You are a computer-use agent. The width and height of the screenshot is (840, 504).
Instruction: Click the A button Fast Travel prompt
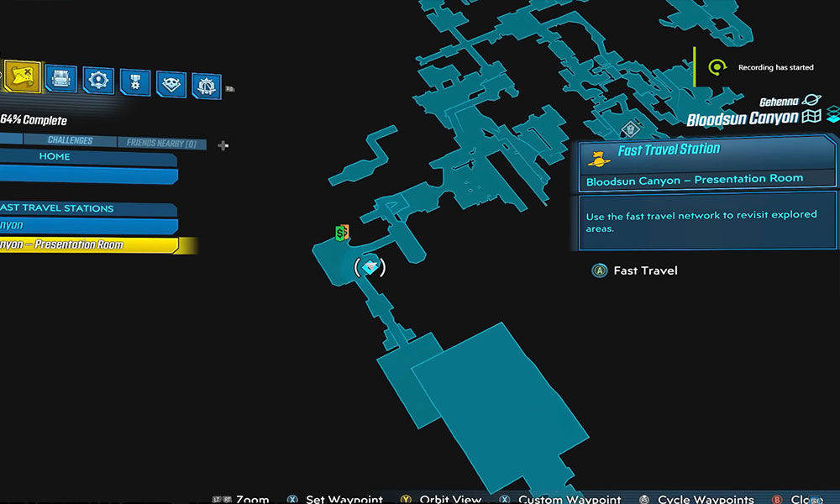pos(635,270)
